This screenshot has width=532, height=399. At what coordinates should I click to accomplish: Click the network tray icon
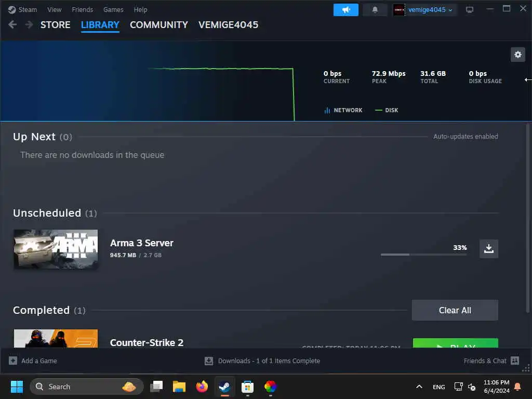click(458, 387)
